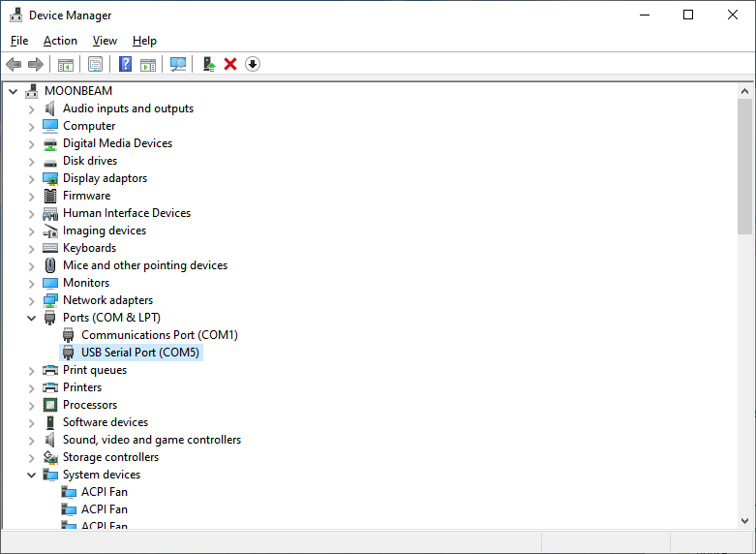Collapse the MOONBEAM root node
Image resolution: width=756 pixels, height=554 pixels.
pyautogui.click(x=13, y=91)
